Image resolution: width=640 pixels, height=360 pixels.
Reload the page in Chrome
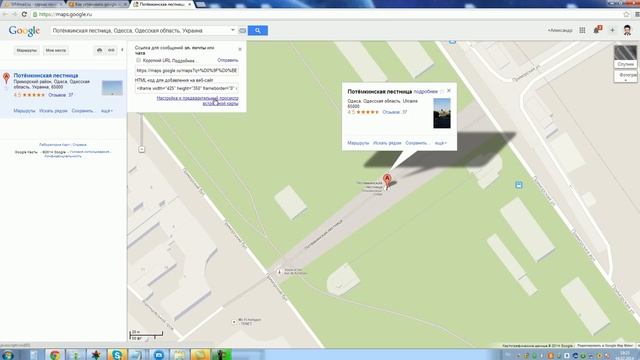point(24,14)
